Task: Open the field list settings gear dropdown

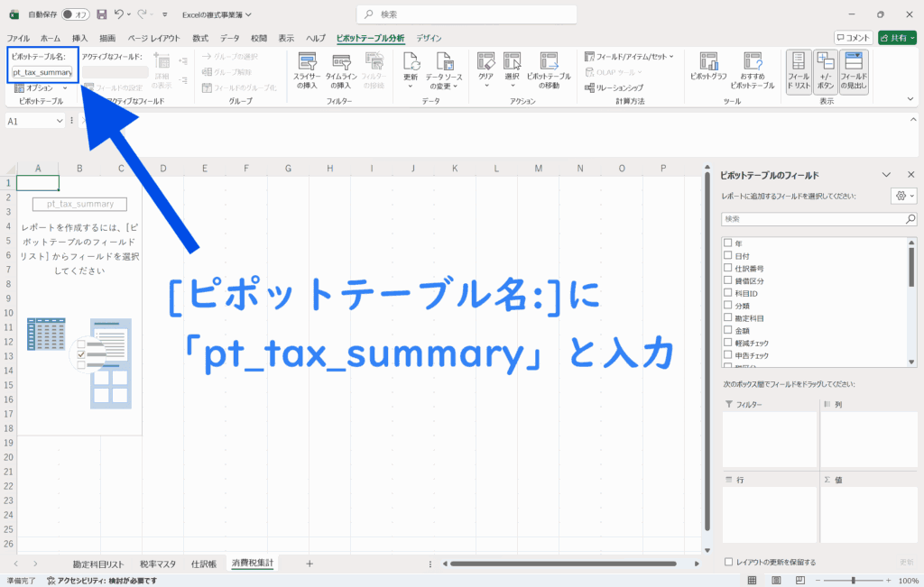Action: click(x=902, y=196)
